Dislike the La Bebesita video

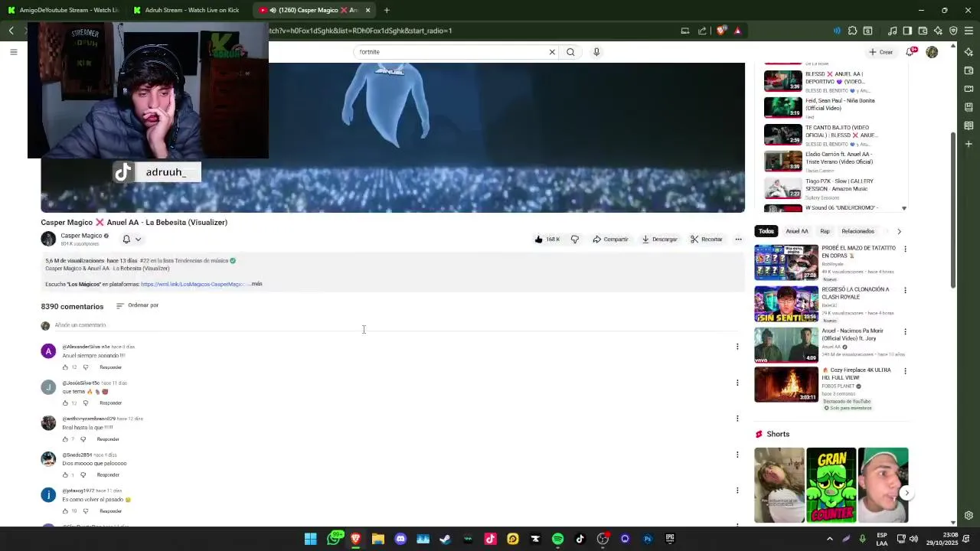pos(575,240)
